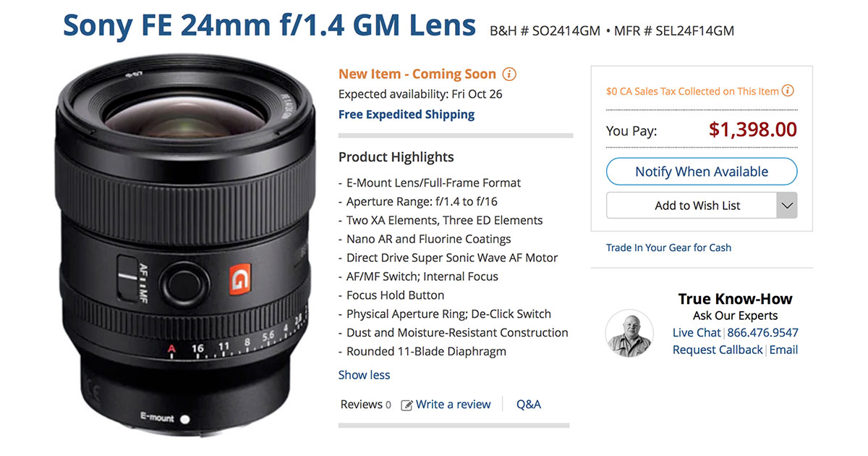Screen dimensions: 868x456
Task: Open the Free Expedited Shipping details
Action: [406, 114]
